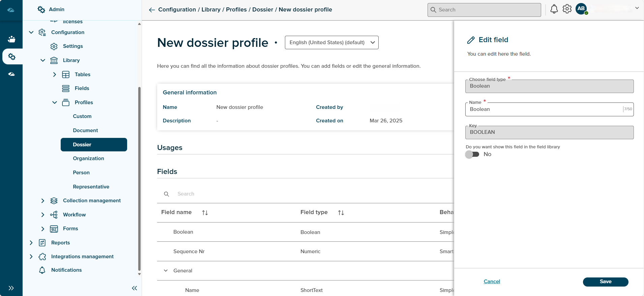Open the English (United States) language dropdown
This screenshot has width=644, height=296.
[332, 42]
